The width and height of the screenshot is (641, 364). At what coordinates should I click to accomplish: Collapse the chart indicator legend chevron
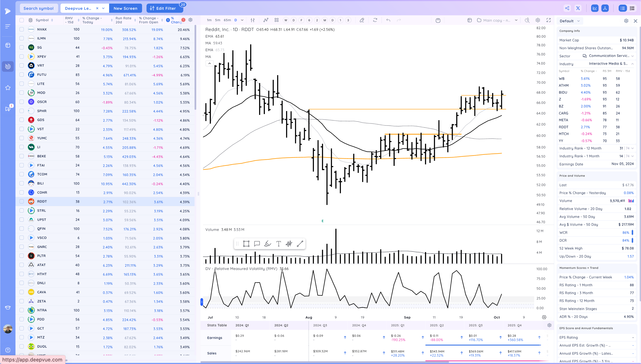pyautogui.click(x=209, y=63)
